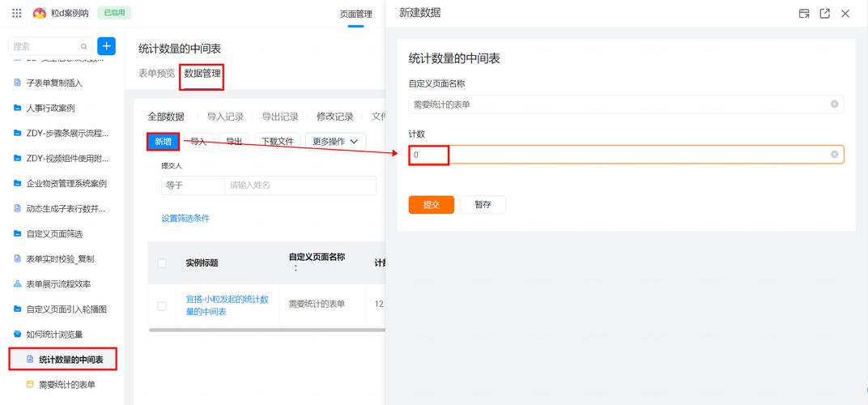Open the 页面管理 top tab
Viewport: 868px width, 405px height.
tap(356, 14)
